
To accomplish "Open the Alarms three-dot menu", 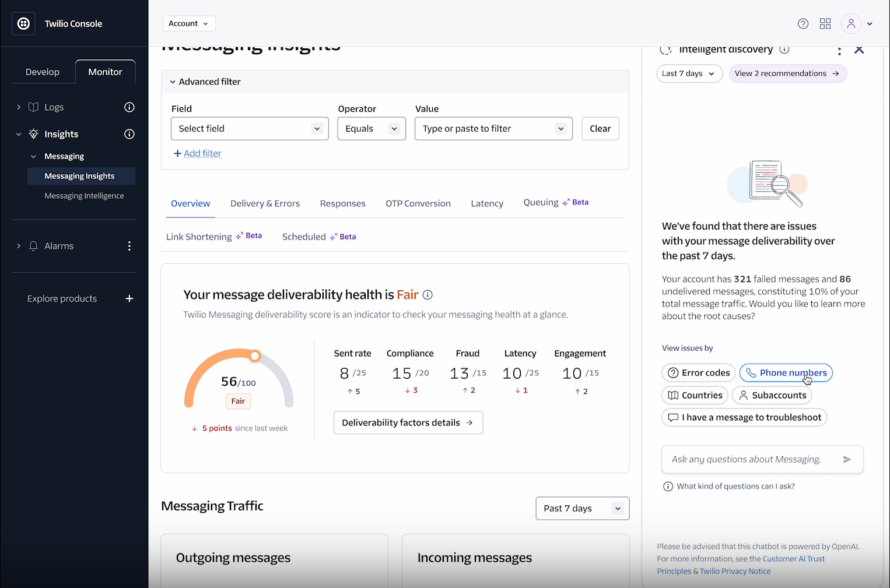I will (x=129, y=246).
